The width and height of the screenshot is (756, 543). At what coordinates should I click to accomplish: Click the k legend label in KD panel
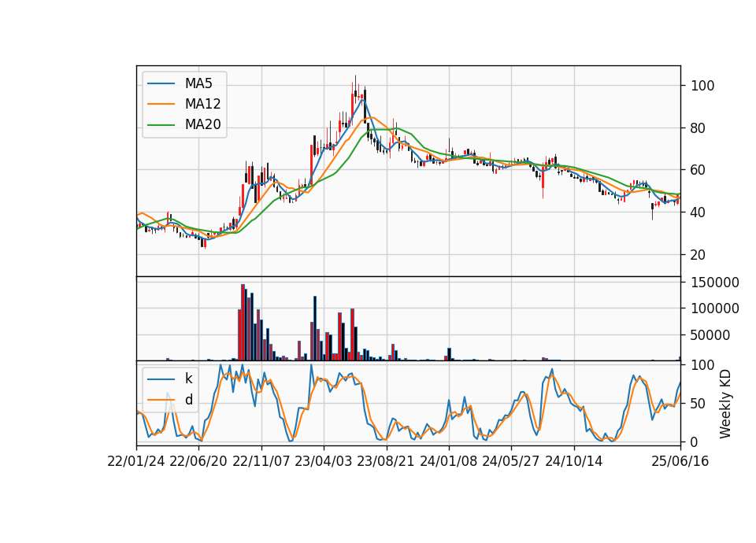click(188, 379)
